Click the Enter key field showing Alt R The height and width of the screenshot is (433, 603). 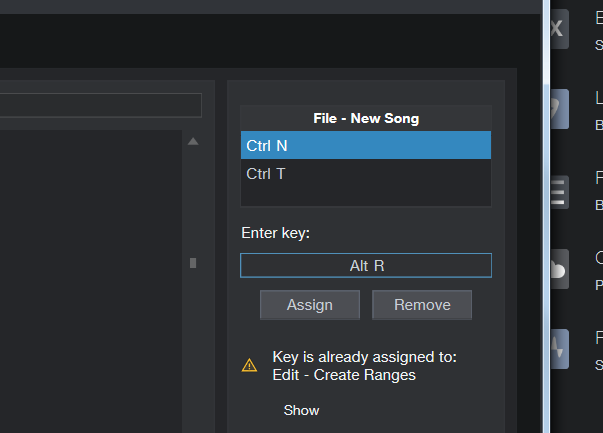coord(366,265)
